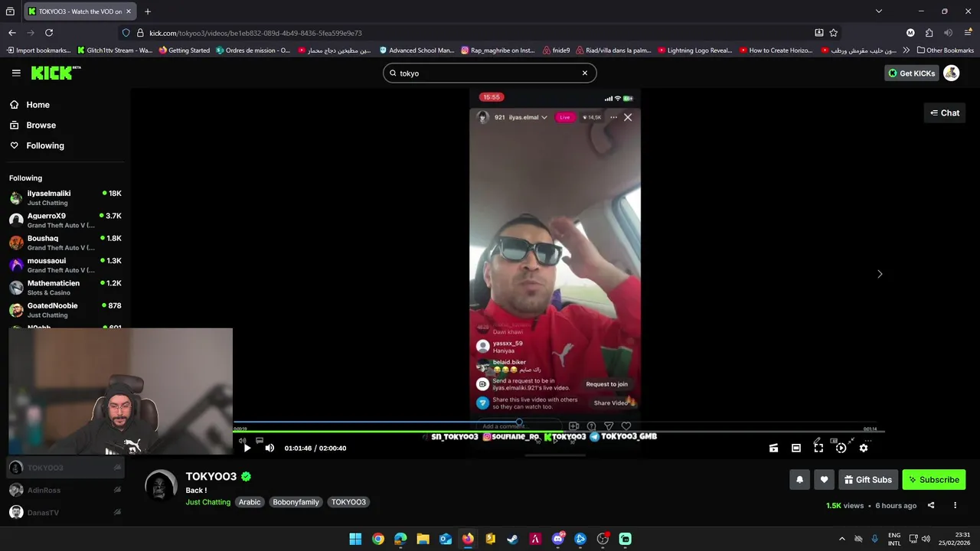Select the Arabic tag
This screenshot has height=551, width=980.
pyautogui.click(x=250, y=502)
